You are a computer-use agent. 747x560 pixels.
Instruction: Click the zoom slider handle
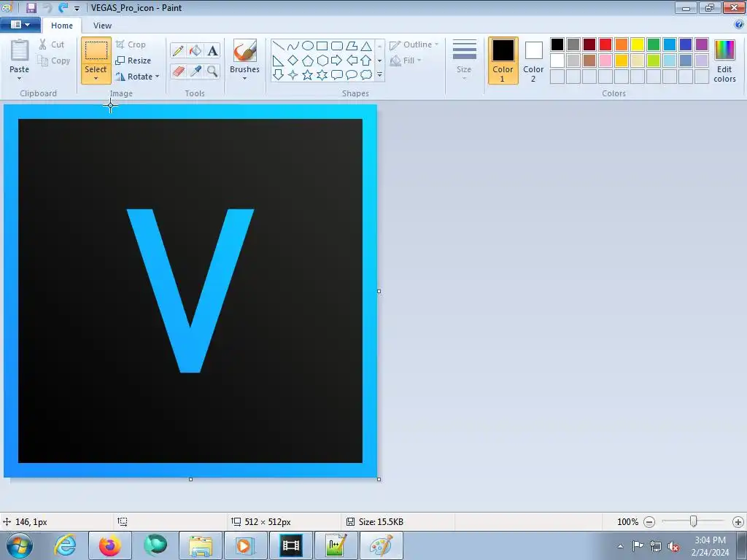pyautogui.click(x=694, y=522)
